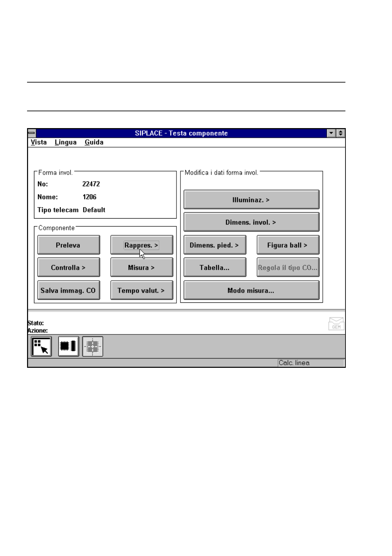This screenshot has width=392, height=556.
Task: Click the selection cursor toolbar icon
Action: coord(41,346)
